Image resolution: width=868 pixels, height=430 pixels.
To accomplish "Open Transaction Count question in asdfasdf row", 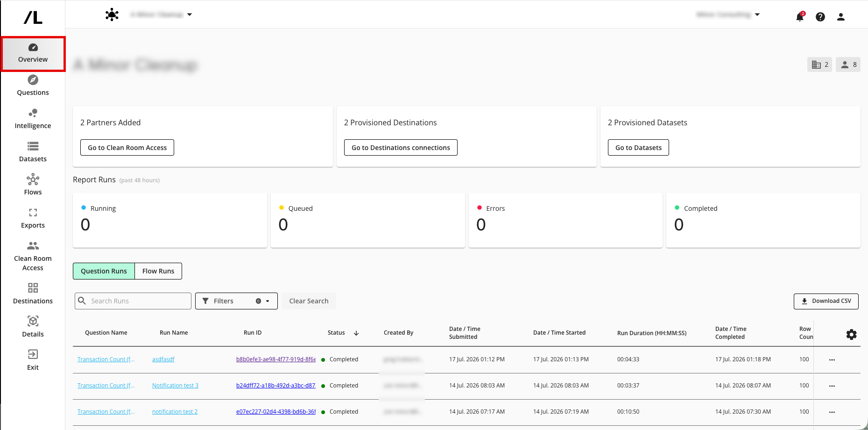I will 106,359.
